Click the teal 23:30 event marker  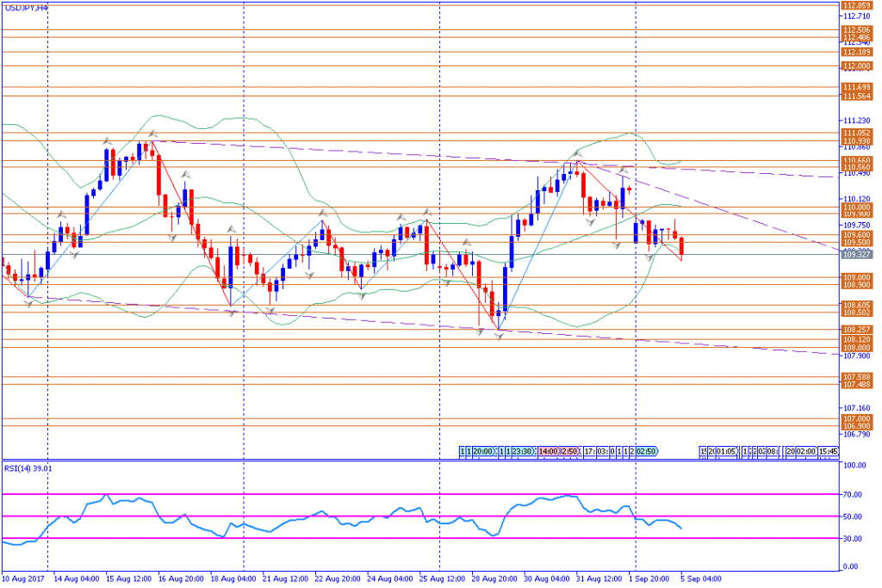click(x=524, y=450)
